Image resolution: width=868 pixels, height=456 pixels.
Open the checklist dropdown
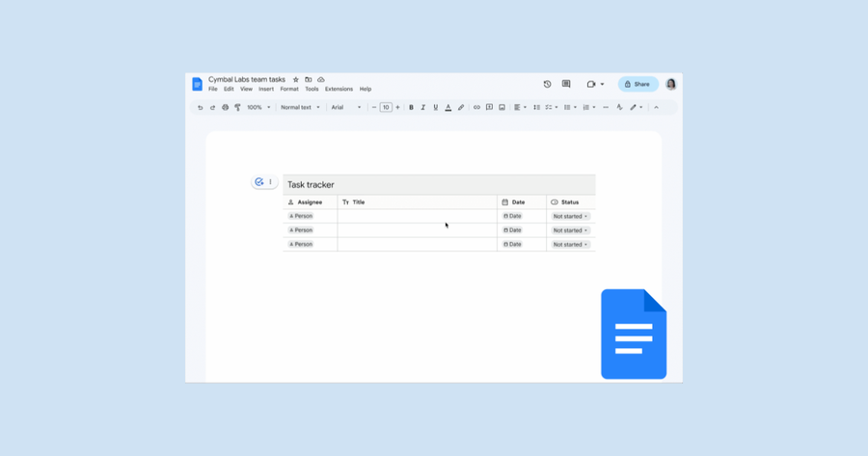click(x=552, y=107)
